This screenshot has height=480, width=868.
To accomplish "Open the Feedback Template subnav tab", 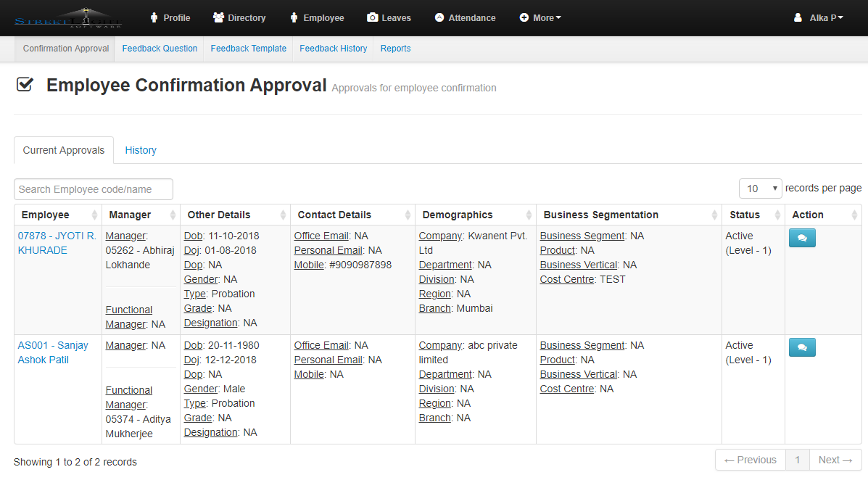I will point(248,49).
